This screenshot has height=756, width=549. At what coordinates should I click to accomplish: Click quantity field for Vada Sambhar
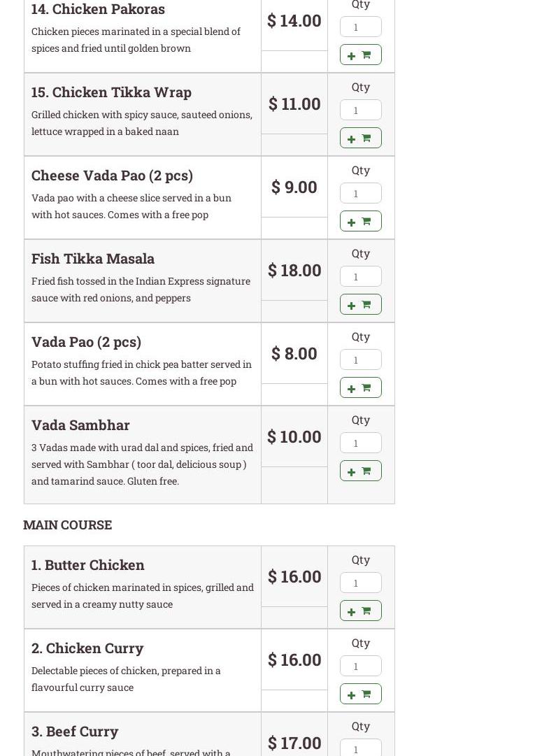(360, 443)
